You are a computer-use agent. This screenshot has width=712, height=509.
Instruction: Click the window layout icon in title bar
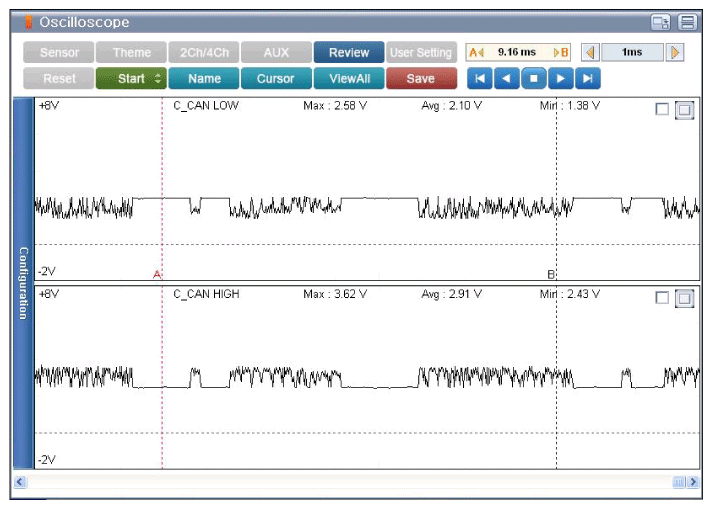click(x=660, y=23)
